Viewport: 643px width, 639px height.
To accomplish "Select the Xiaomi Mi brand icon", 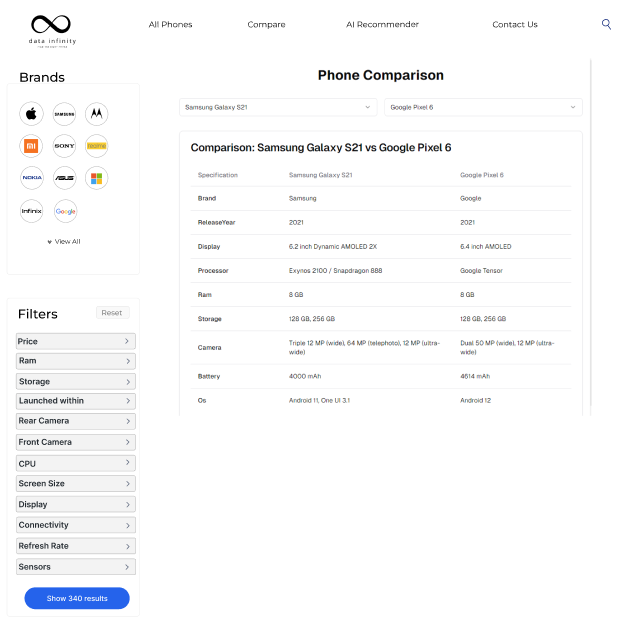I will click(31, 146).
